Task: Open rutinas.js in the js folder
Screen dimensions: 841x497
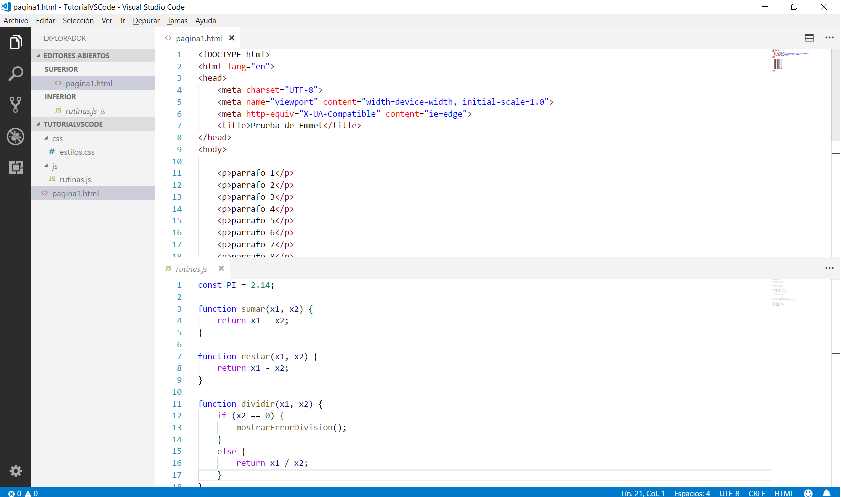Action: point(93,179)
